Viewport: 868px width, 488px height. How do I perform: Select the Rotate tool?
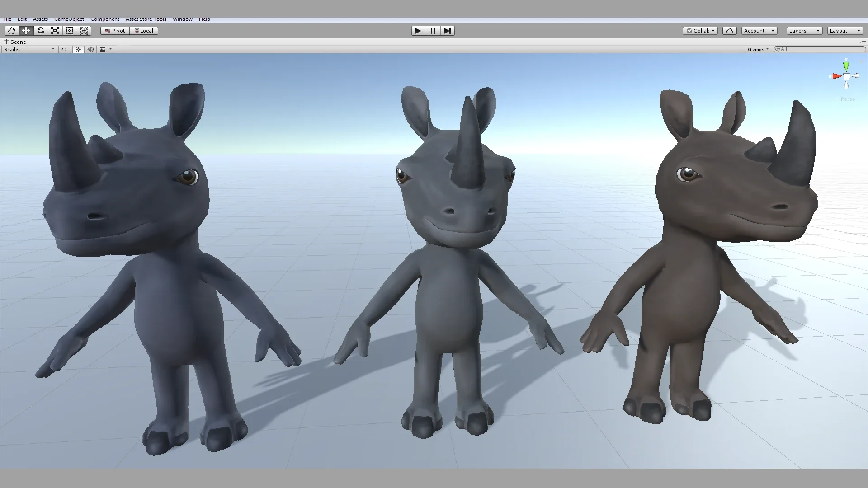pyautogui.click(x=40, y=31)
